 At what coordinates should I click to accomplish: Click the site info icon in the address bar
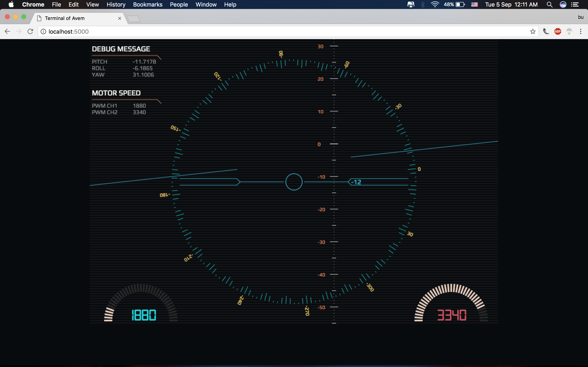[x=43, y=32]
